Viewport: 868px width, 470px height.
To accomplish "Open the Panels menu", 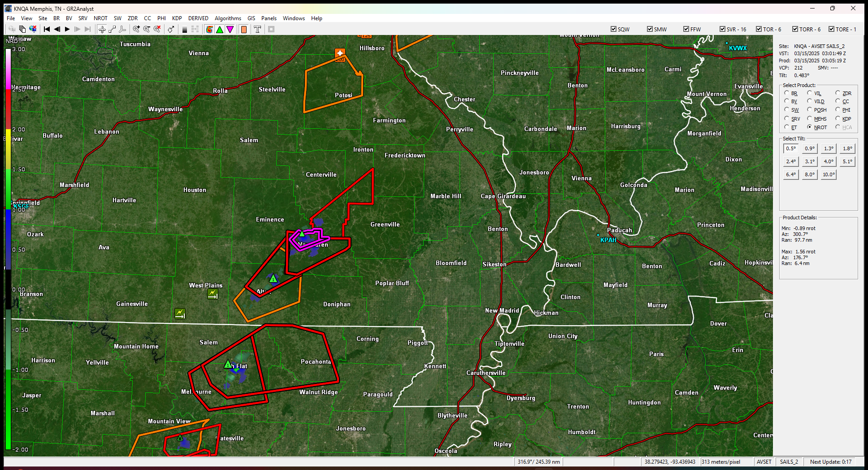I will [269, 18].
